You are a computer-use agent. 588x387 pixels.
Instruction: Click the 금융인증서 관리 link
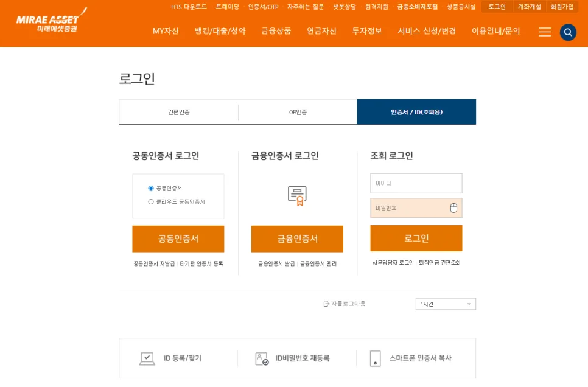(318, 263)
